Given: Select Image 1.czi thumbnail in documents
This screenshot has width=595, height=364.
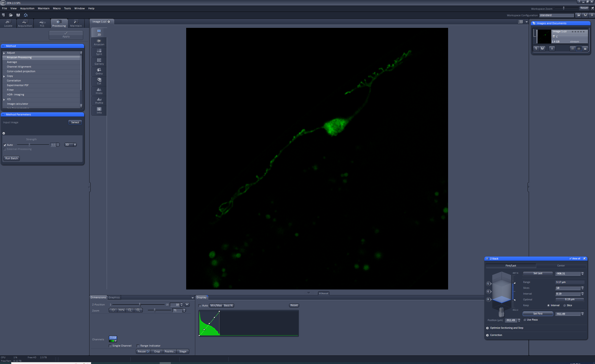Looking at the screenshot, I should click(544, 36).
